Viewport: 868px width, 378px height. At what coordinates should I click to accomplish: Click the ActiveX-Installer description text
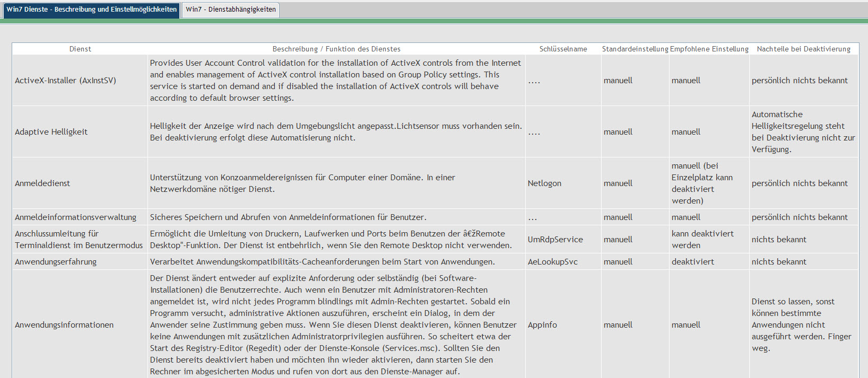point(335,81)
